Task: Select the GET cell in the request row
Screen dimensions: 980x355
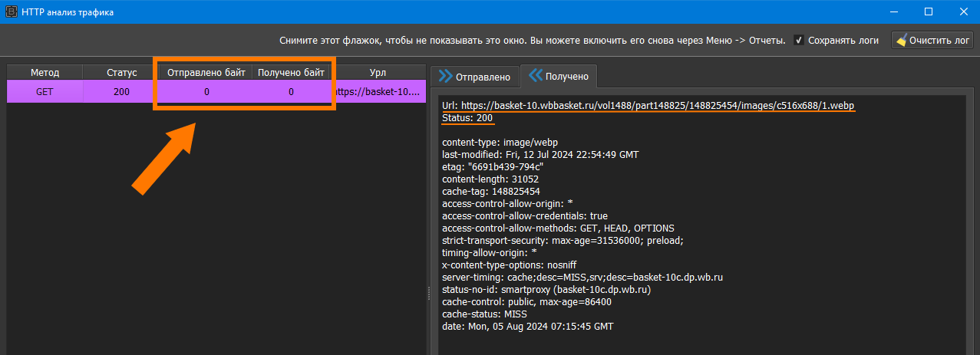Action: pos(45,92)
